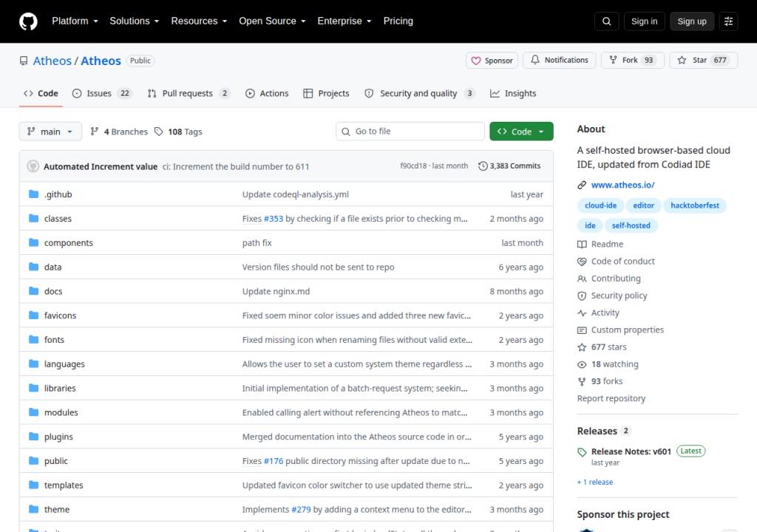Image resolution: width=757 pixels, height=532 pixels.
Task: Expand the Solutions menu
Action: (x=135, y=21)
